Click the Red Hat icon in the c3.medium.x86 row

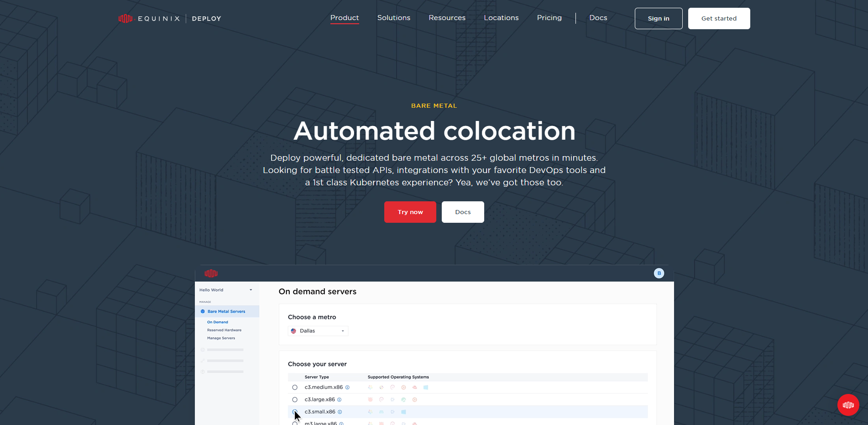point(414,387)
